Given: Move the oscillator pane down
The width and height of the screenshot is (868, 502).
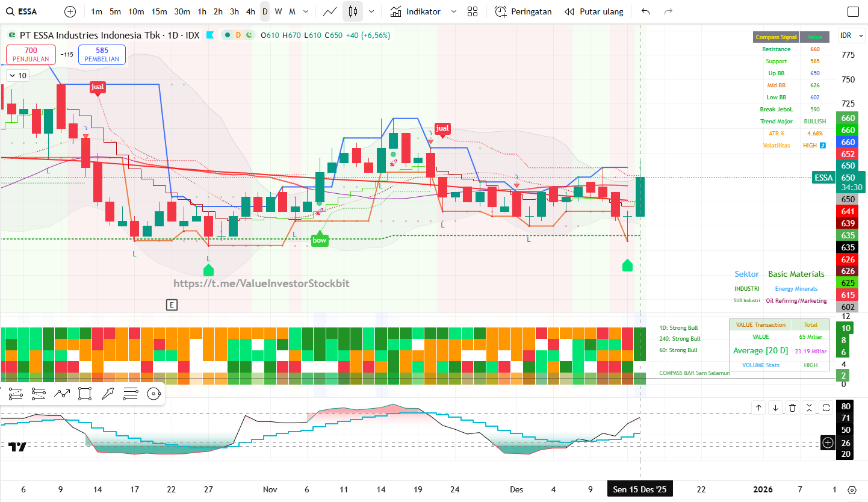Looking at the screenshot, I should pyautogui.click(x=776, y=407).
